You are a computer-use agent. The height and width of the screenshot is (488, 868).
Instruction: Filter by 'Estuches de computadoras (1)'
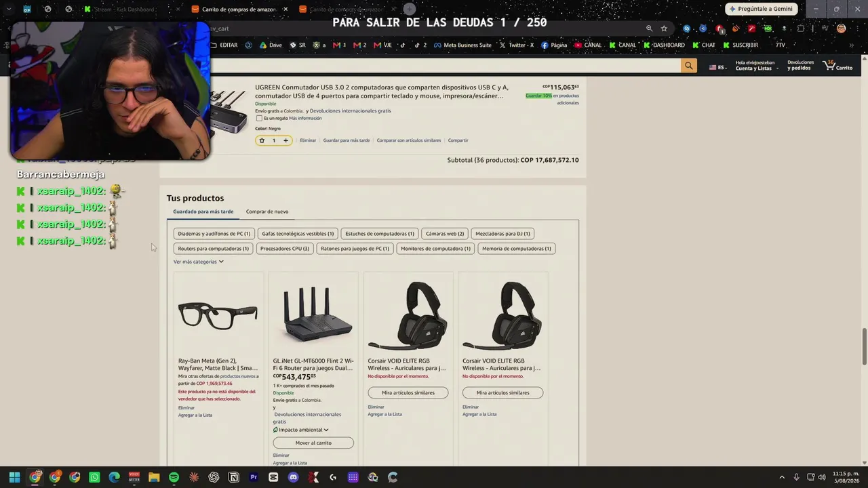pos(380,234)
